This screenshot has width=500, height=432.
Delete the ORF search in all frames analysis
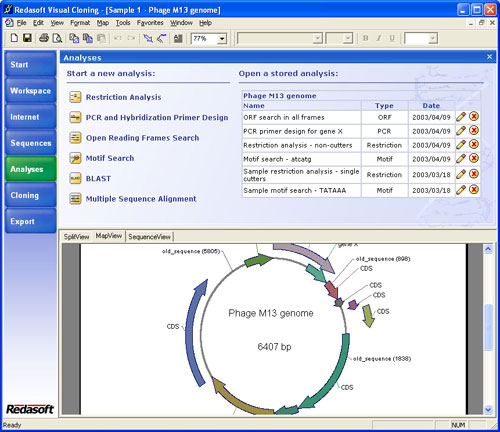(474, 116)
